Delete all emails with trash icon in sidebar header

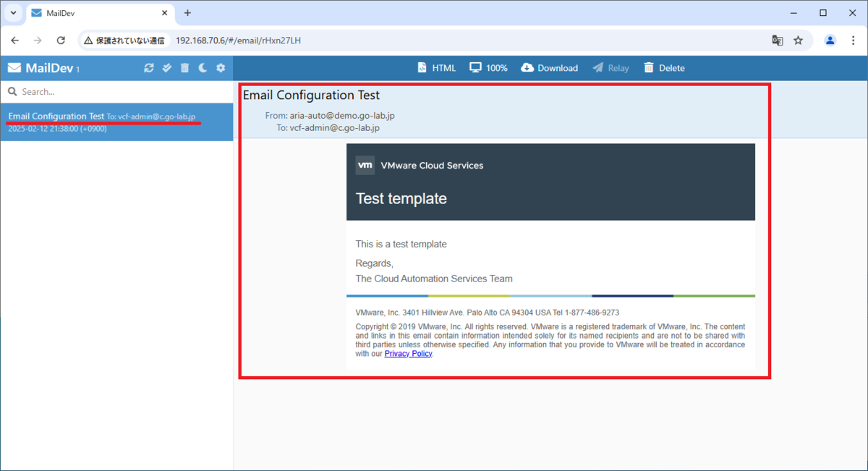click(184, 68)
